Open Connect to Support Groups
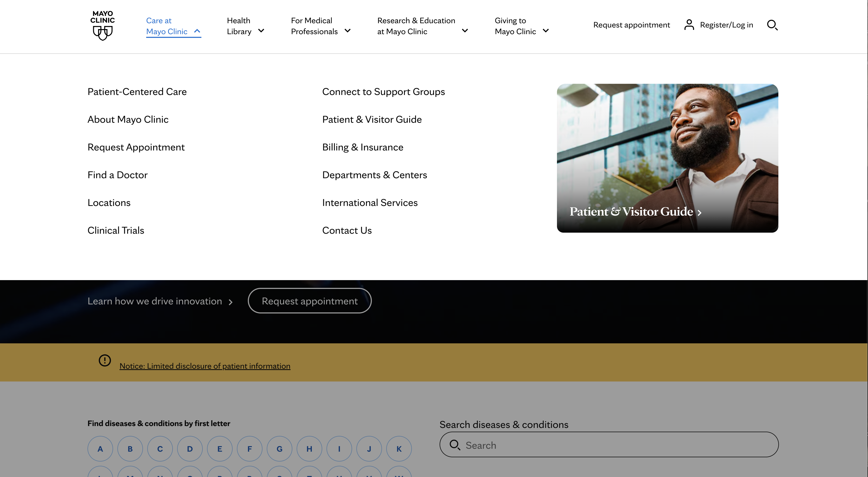 (x=384, y=92)
